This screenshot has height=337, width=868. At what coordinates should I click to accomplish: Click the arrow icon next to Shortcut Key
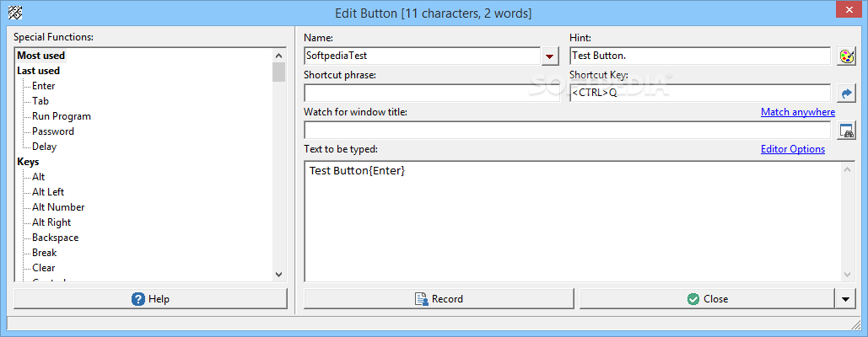pyautogui.click(x=846, y=94)
